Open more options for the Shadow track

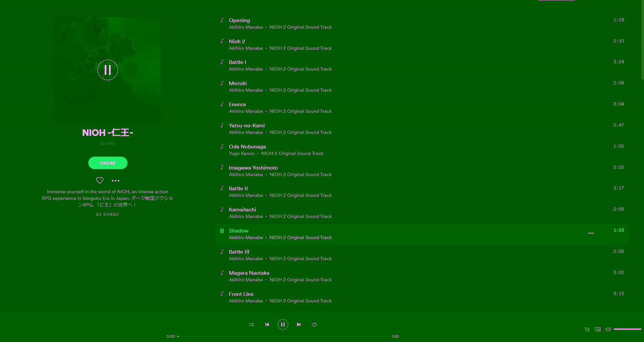click(x=591, y=233)
